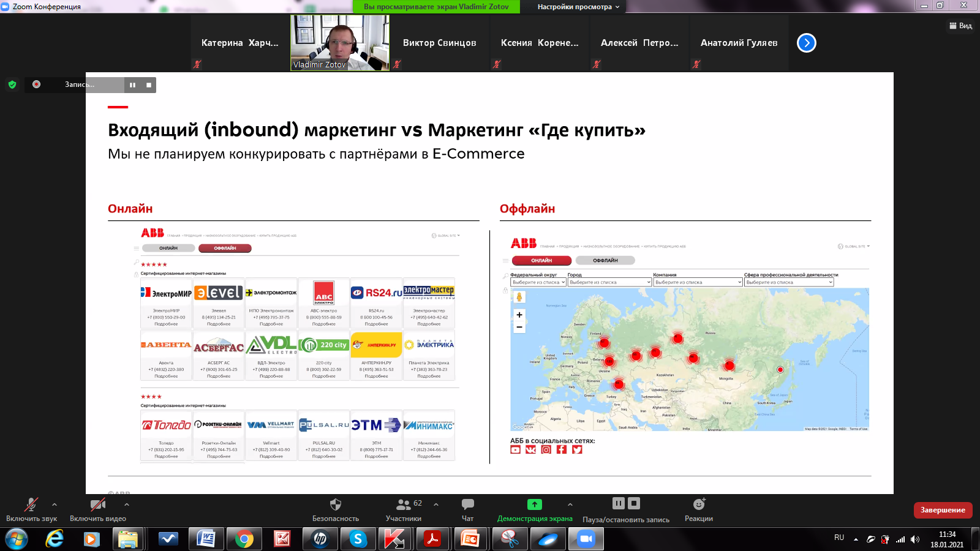Expand audio options arrow next to microphone
The height and width of the screenshot is (551, 980).
coord(55,504)
